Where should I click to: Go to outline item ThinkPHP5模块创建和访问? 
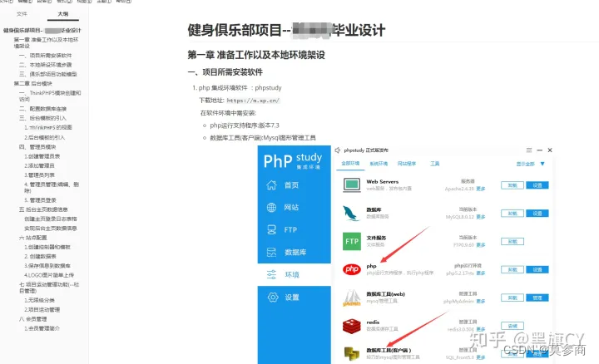(50, 96)
